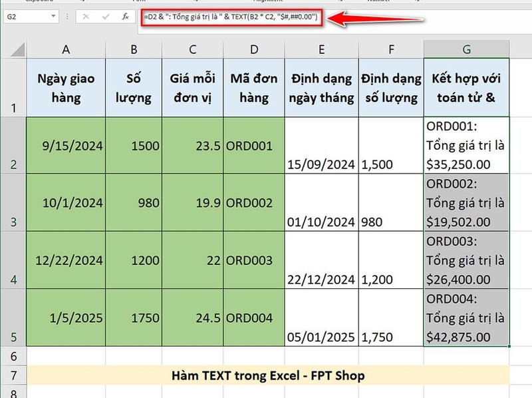Select column G header

467,49
